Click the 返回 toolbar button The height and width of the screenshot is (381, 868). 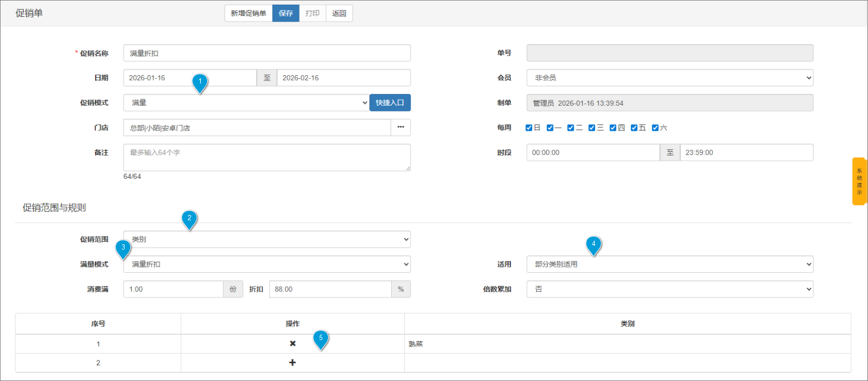click(339, 13)
